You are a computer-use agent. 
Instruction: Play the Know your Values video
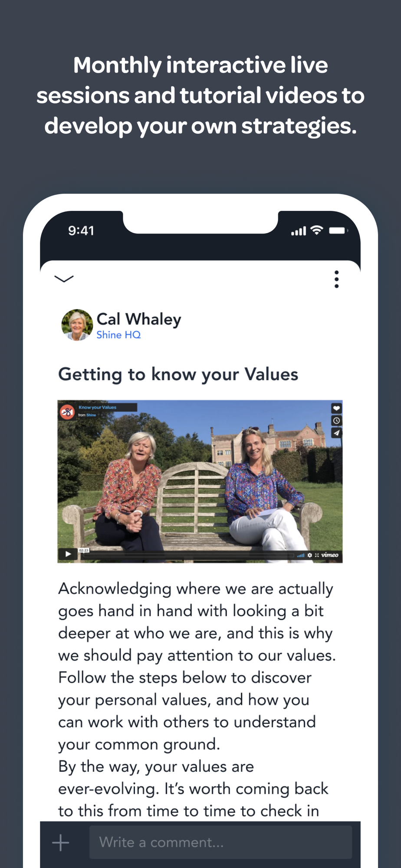pos(68,554)
